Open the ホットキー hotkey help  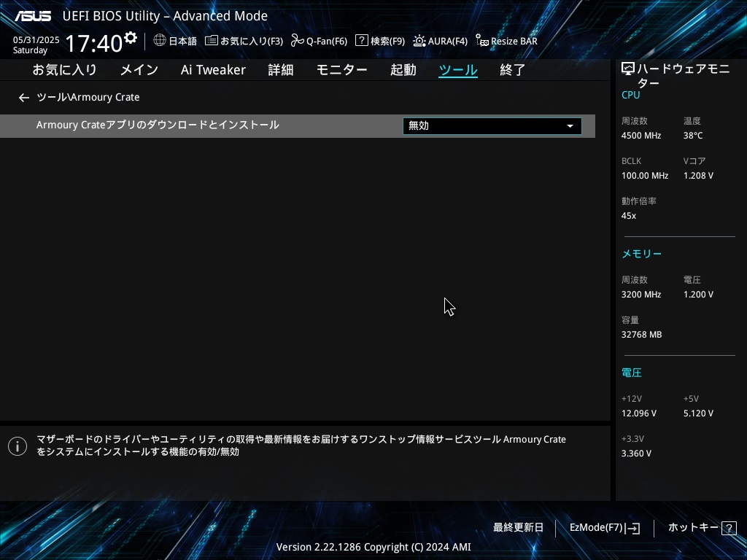coord(702,528)
